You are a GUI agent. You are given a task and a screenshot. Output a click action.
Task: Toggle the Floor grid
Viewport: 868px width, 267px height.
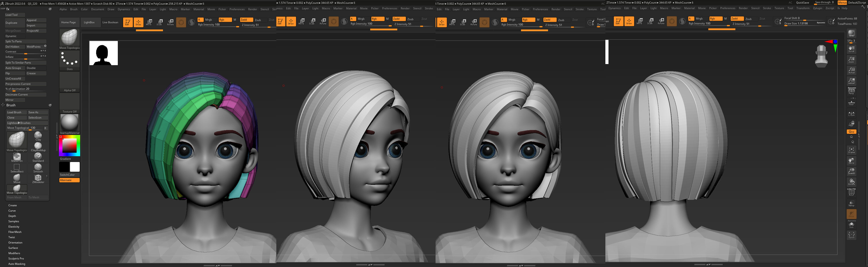pos(851,103)
